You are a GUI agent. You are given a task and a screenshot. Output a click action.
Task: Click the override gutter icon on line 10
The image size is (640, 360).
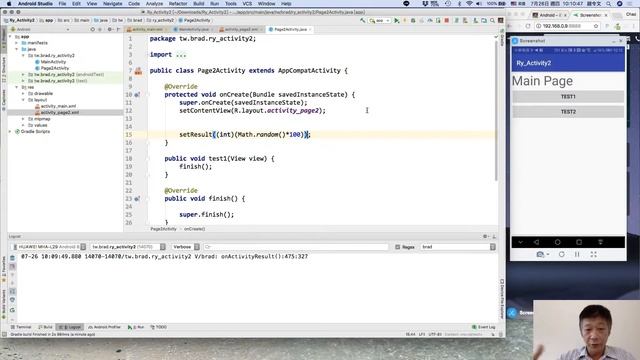point(137,95)
